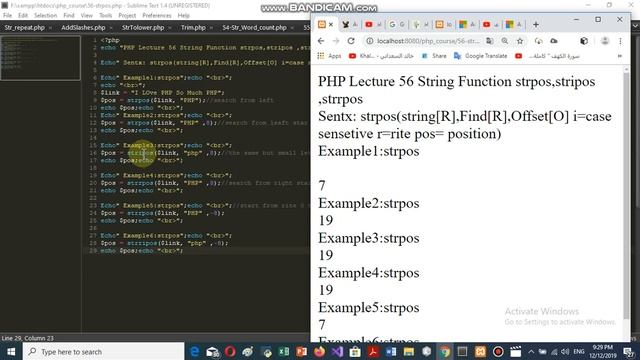Close the active localhost Chrome tab
The width and height of the screenshot is (640, 360).
click(331, 24)
